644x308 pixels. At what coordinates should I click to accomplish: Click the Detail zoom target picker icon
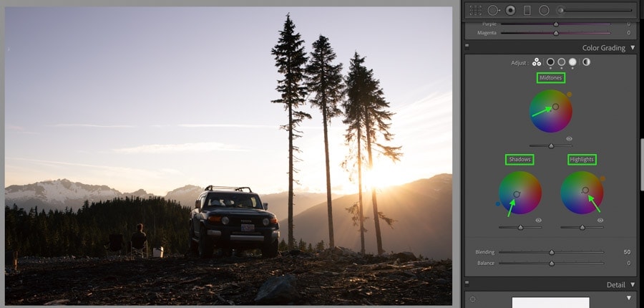pos(472,299)
